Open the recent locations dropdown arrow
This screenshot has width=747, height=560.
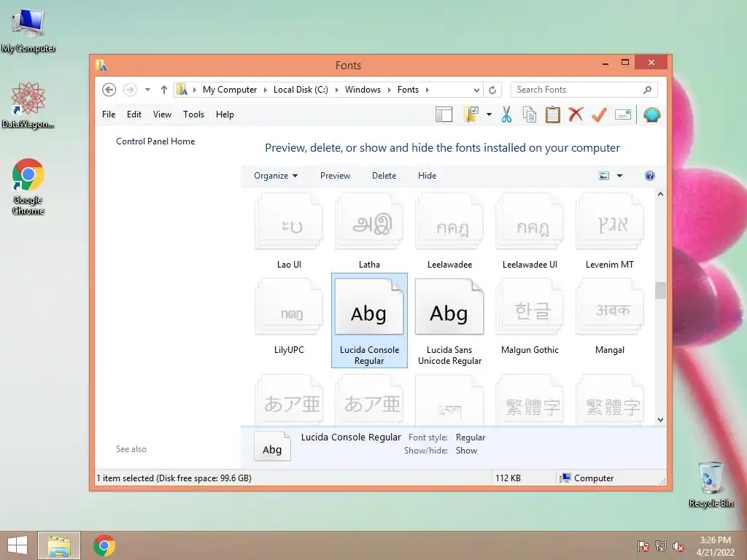(x=147, y=90)
